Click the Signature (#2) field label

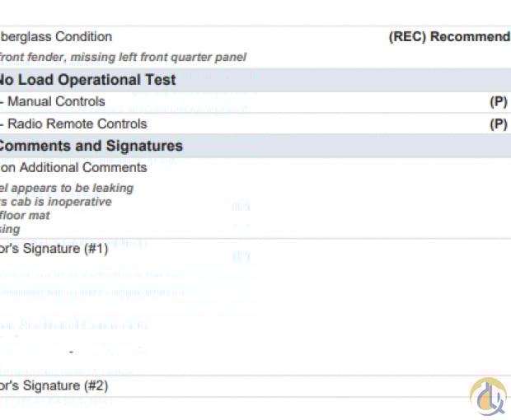pos(54,385)
